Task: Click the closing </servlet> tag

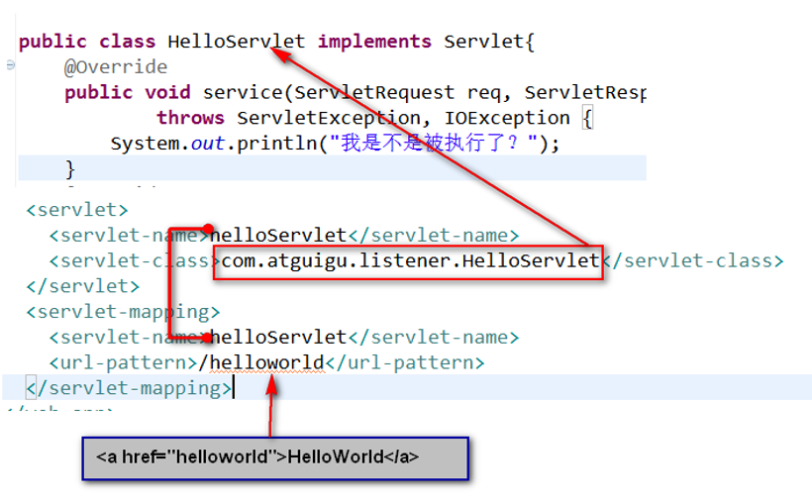Action: point(83,286)
